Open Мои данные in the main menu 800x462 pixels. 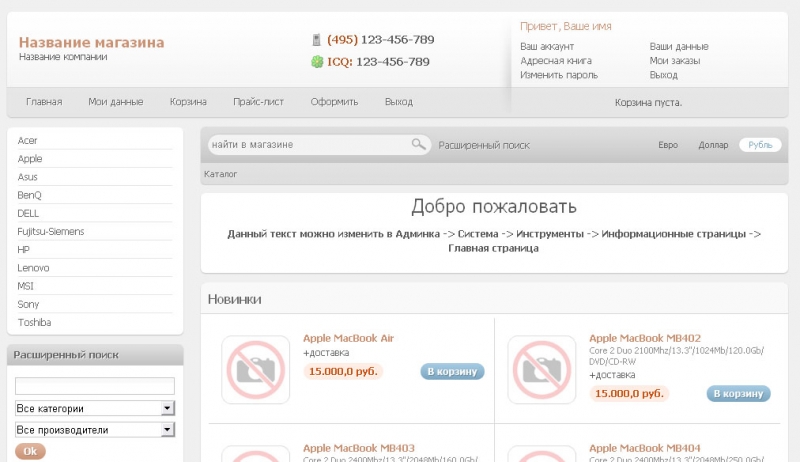point(116,101)
